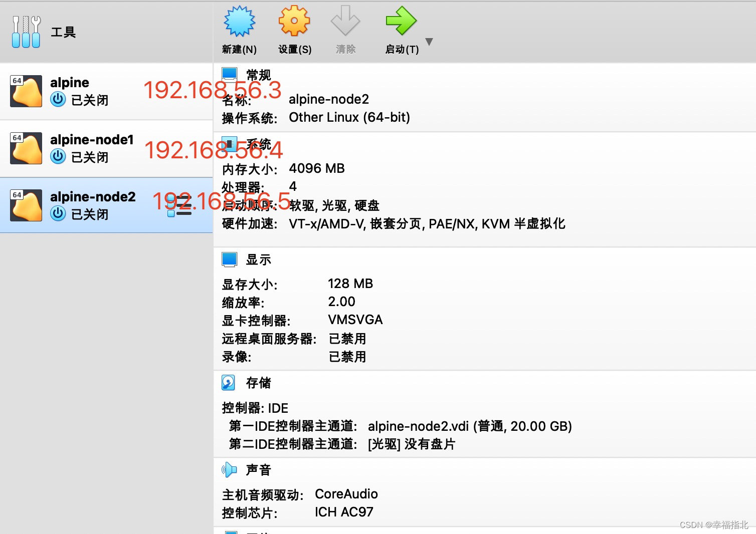Click the 4096 MB memory value

point(317,168)
